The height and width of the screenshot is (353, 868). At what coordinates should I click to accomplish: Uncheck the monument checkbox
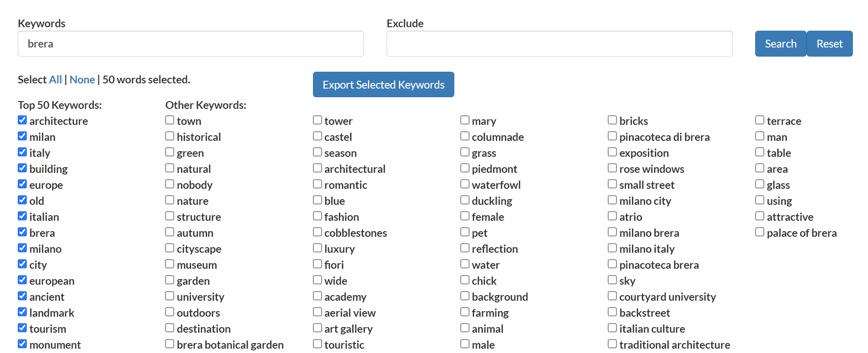[x=22, y=344]
